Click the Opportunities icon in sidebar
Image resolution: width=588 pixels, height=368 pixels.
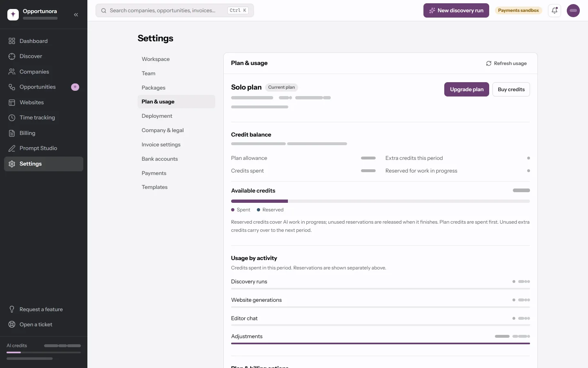click(12, 87)
